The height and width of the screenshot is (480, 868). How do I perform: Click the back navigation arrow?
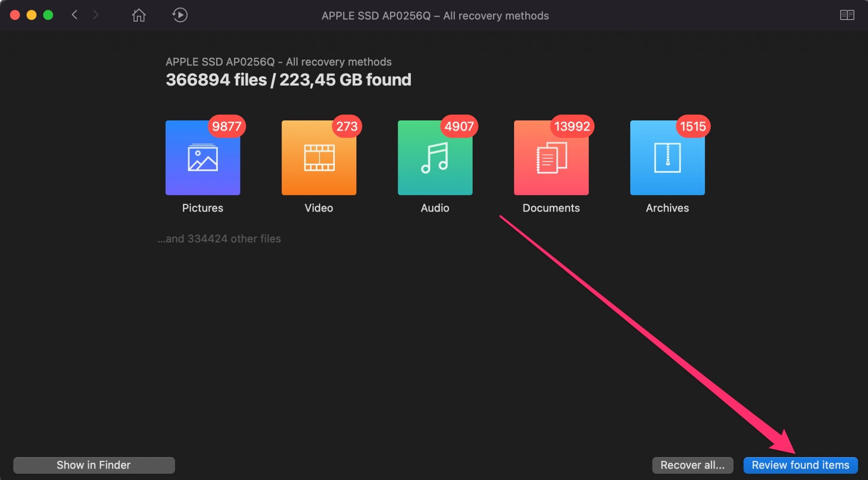coord(73,15)
